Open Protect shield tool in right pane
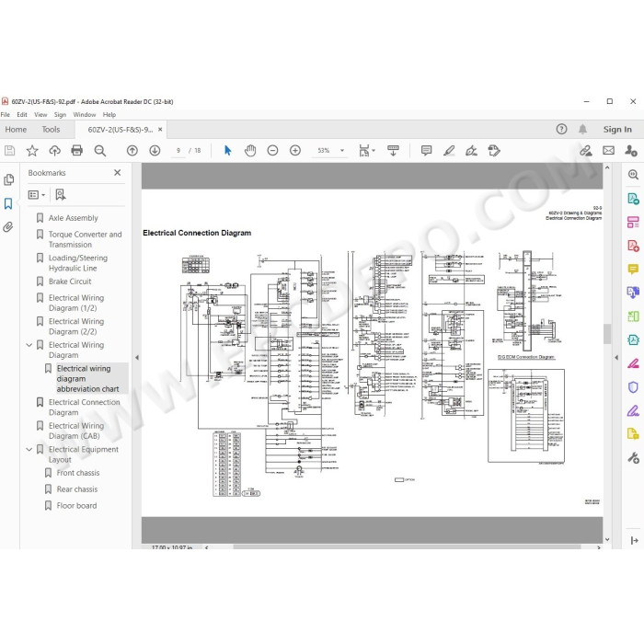The height and width of the screenshot is (644, 644). click(633, 387)
